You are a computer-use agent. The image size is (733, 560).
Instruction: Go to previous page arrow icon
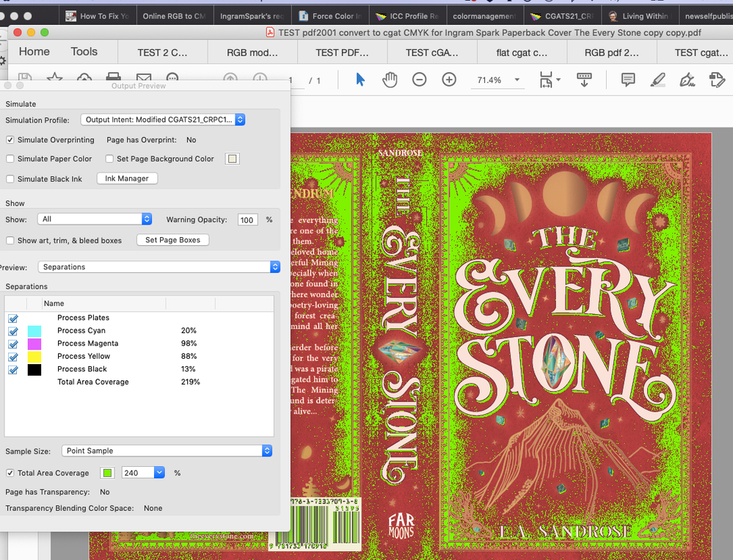pos(230,76)
